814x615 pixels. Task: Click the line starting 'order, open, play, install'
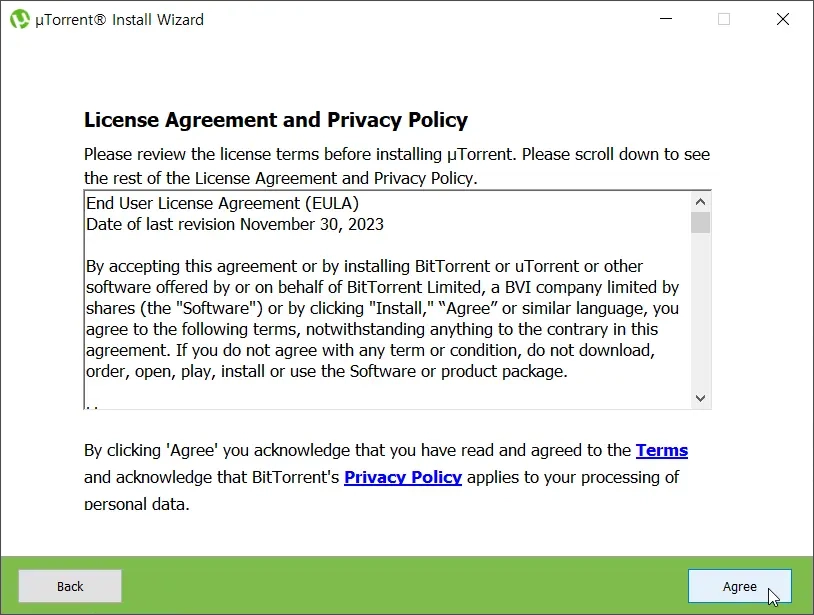click(x=327, y=371)
